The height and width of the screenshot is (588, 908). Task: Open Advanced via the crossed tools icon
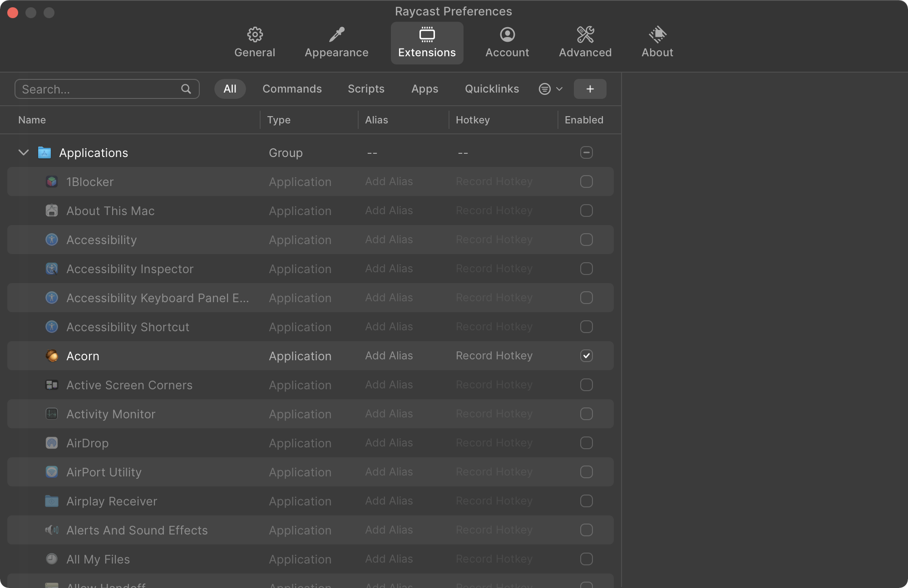tap(585, 34)
